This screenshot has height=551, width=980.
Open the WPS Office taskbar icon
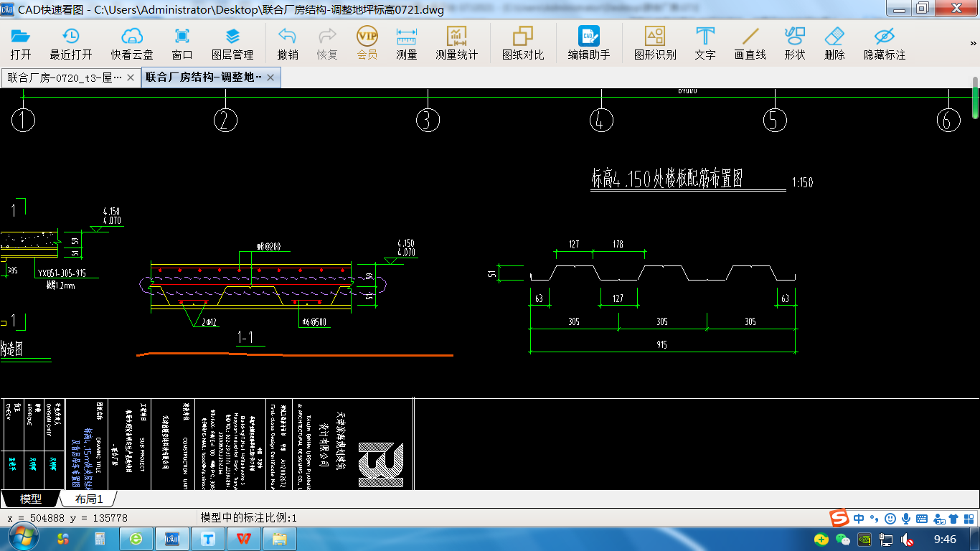244,538
